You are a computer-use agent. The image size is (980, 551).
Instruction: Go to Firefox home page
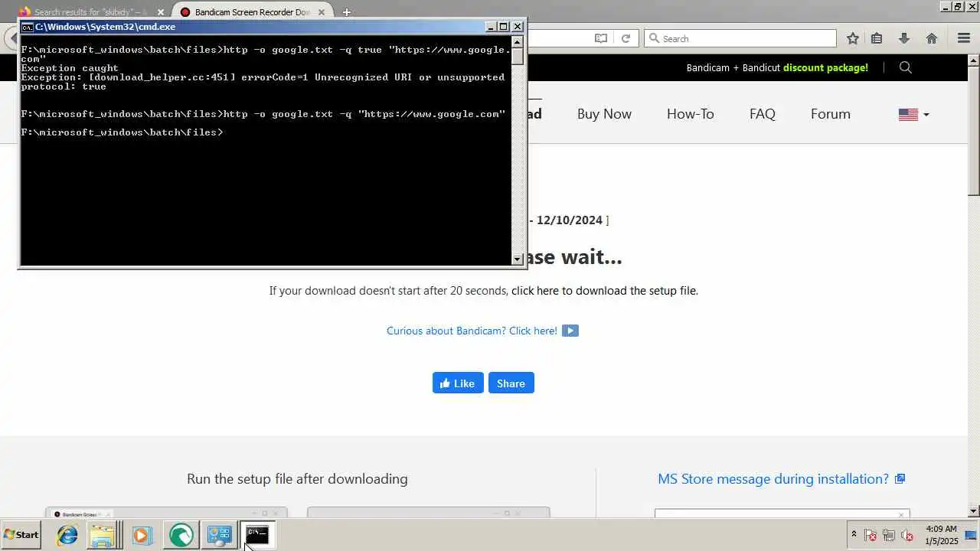coord(932,38)
